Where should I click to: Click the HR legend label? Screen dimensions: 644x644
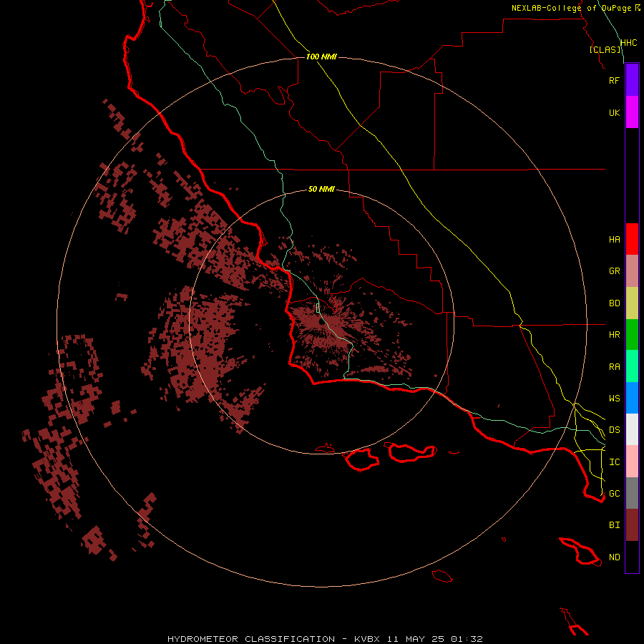[x=614, y=335]
